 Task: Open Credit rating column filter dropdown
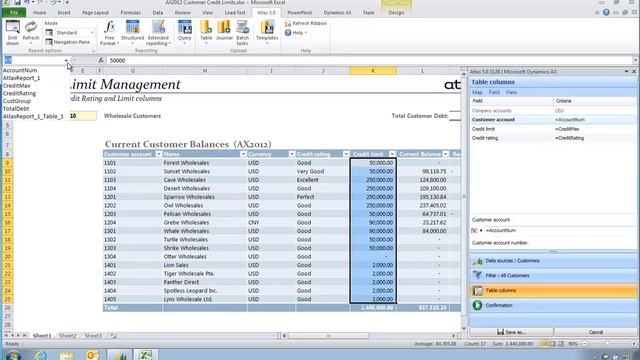coord(346,154)
